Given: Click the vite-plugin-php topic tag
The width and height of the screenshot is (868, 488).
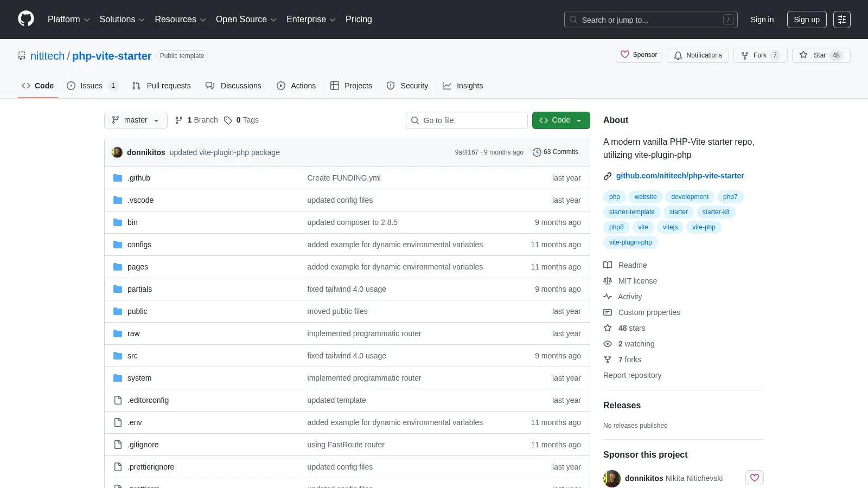Looking at the screenshot, I should (630, 242).
